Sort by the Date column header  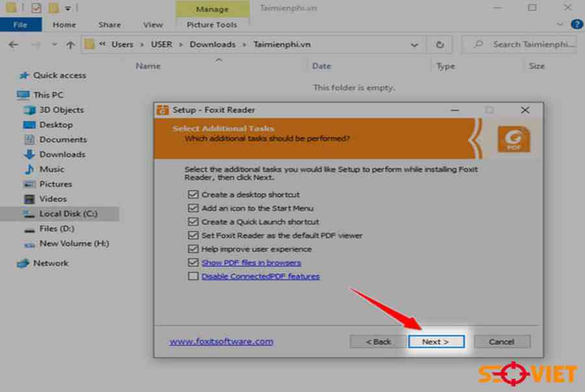click(x=322, y=66)
